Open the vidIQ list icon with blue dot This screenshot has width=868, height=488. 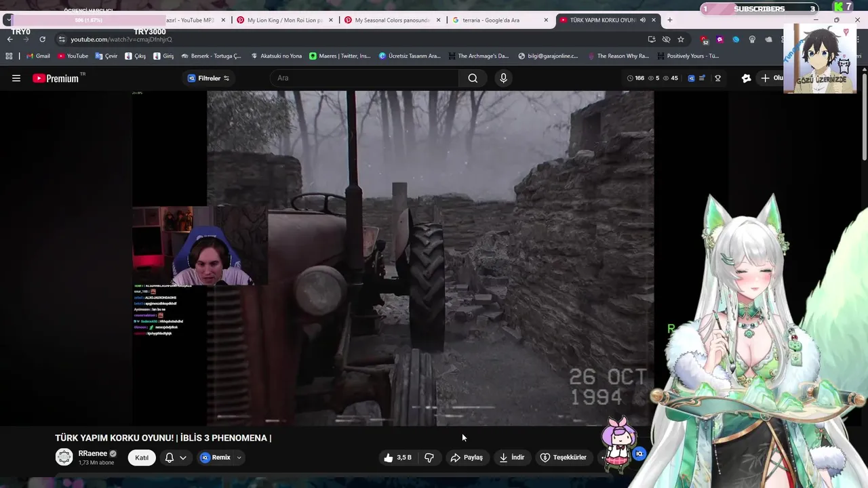703,79
